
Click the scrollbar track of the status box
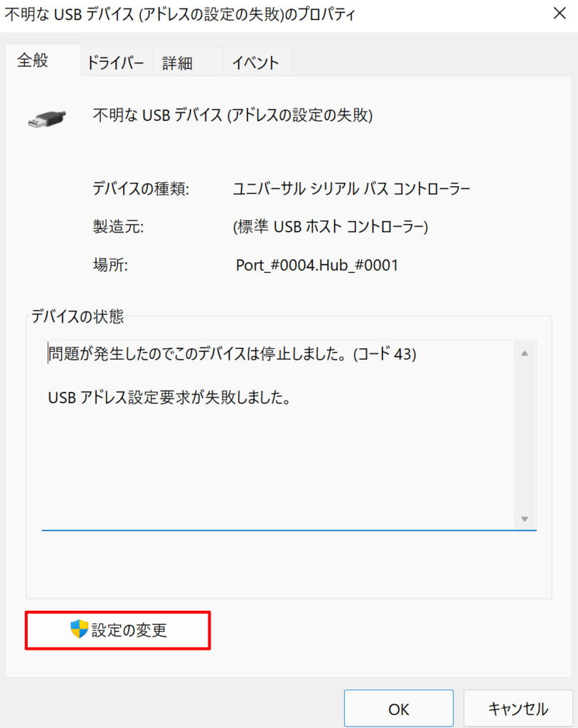coord(524,434)
